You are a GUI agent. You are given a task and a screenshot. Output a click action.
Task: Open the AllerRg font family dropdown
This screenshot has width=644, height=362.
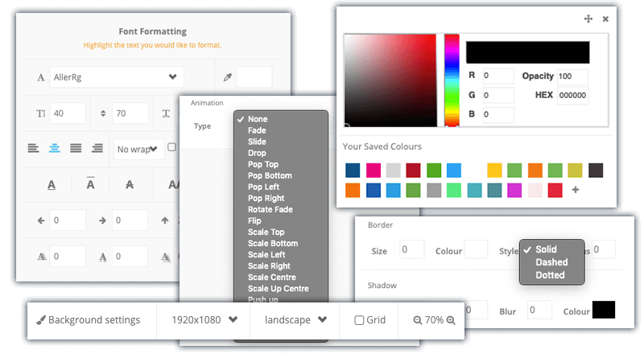coord(116,77)
